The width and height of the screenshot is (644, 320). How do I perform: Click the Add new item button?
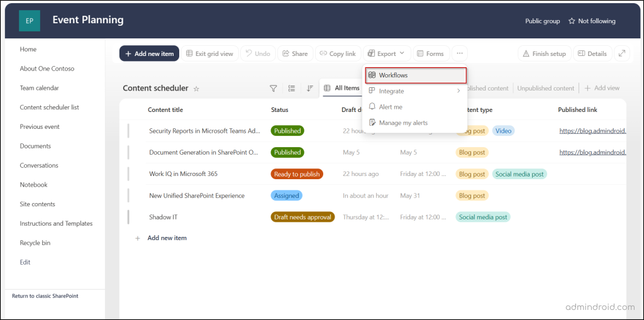(149, 53)
